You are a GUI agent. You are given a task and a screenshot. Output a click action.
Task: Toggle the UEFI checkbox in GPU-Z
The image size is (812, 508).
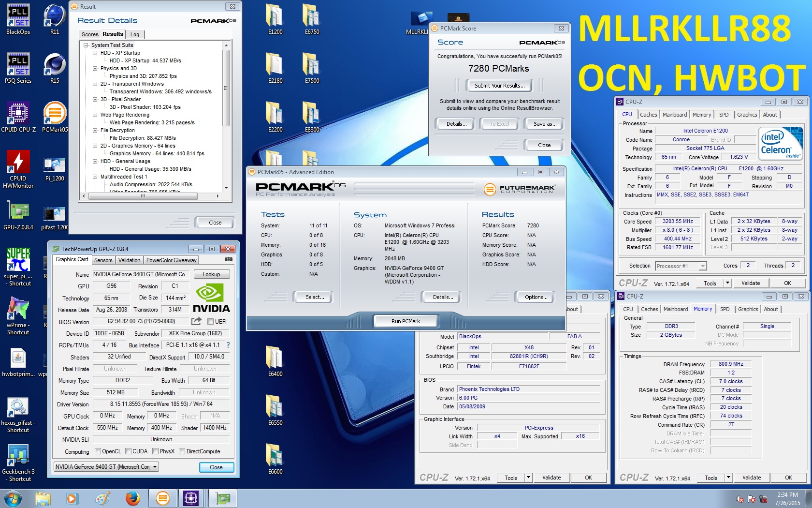point(210,322)
